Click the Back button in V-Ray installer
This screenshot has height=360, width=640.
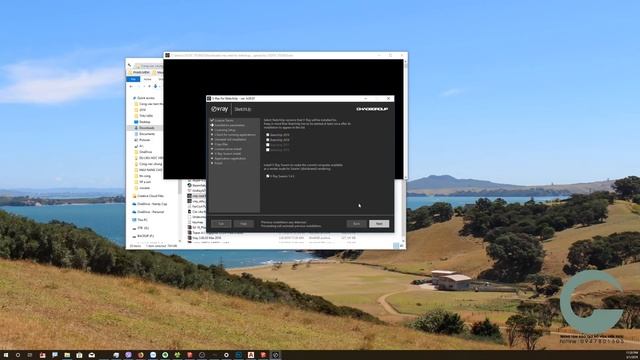pyautogui.click(x=356, y=224)
